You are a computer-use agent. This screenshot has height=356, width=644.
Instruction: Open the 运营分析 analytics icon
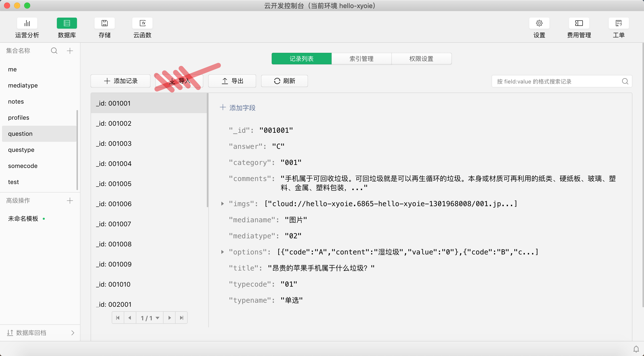[27, 23]
